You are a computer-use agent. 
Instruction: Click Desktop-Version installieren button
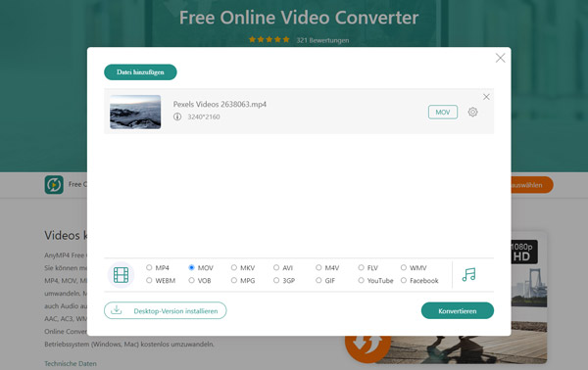(165, 311)
